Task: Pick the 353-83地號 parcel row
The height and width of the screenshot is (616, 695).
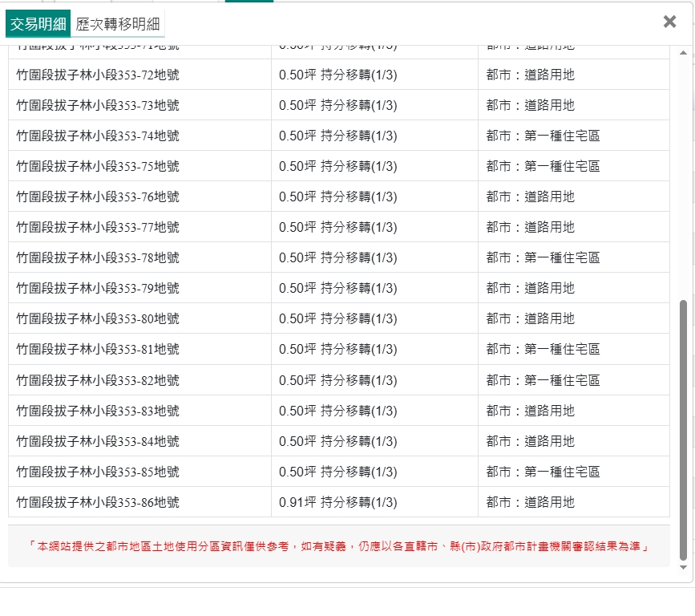Action: (98, 411)
